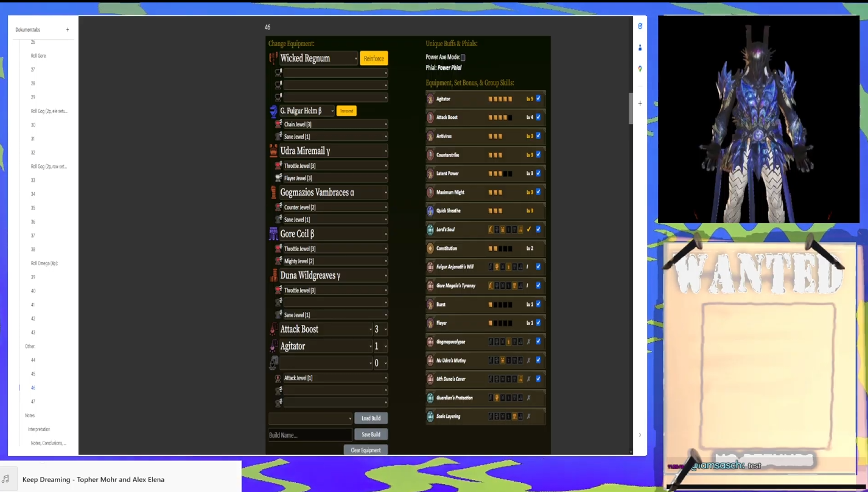Image resolution: width=868 pixels, height=492 pixels.
Task: Click the Lord's Soul set bonus icon
Action: point(430,229)
